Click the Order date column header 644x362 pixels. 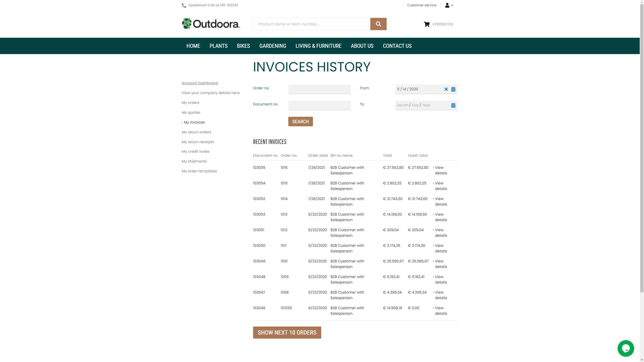click(x=318, y=155)
